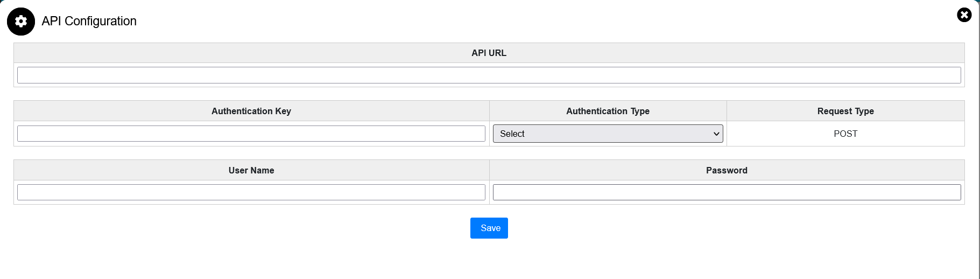Close the API Configuration dialog
Image resolution: width=980 pixels, height=279 pixels.
964,15
